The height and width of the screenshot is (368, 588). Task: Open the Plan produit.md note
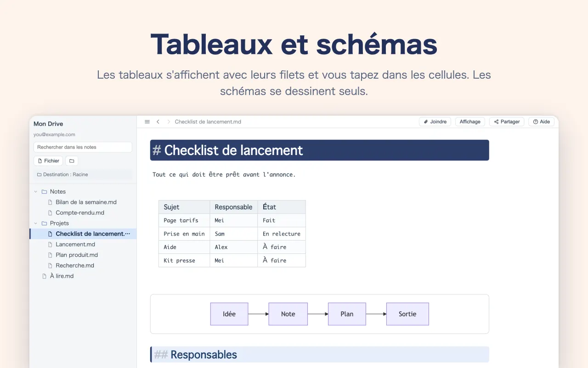(x=83, y=255)
